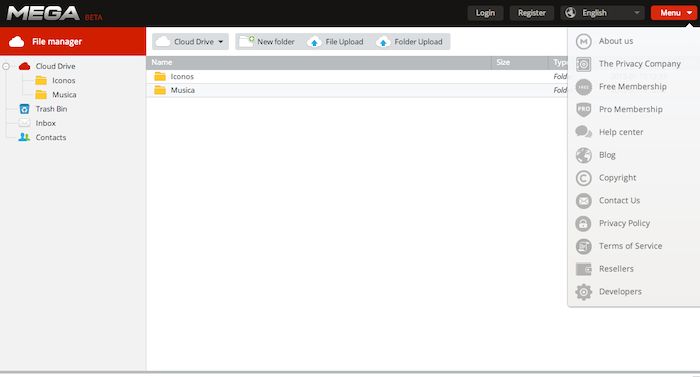
Task: Click the Login button
Action: tap(485, 13)
